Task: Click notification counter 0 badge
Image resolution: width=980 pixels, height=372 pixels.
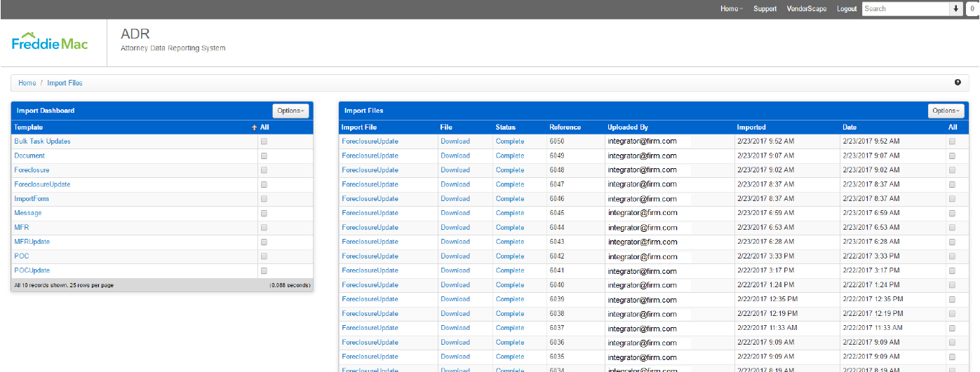Action: 973,8
